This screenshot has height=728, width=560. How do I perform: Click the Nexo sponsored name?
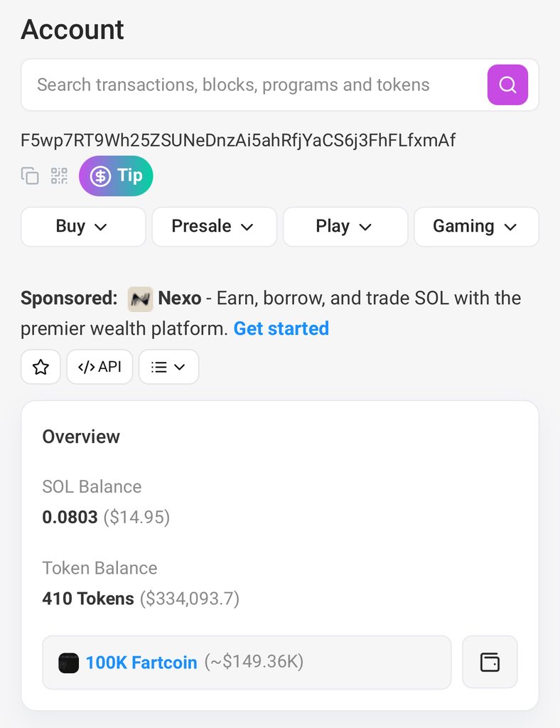tap(180, 298)
